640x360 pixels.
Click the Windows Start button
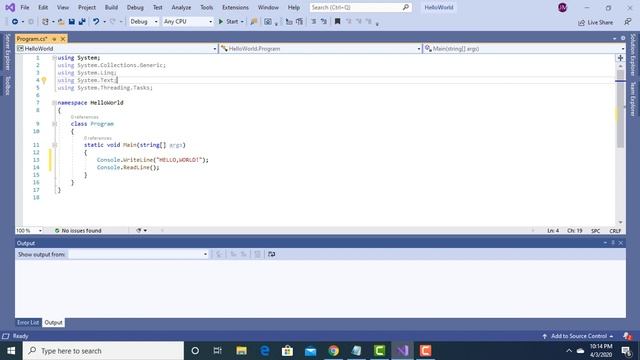coord(11,351)
